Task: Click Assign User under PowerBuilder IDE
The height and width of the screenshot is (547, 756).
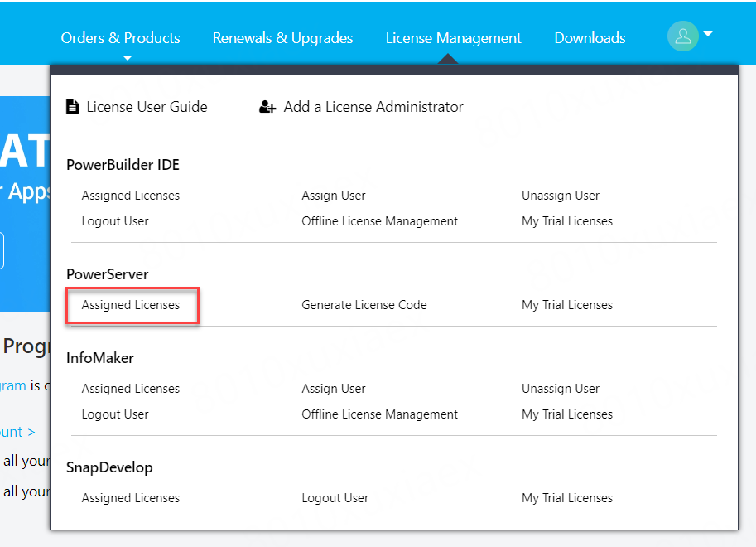Action: (334, 196)
